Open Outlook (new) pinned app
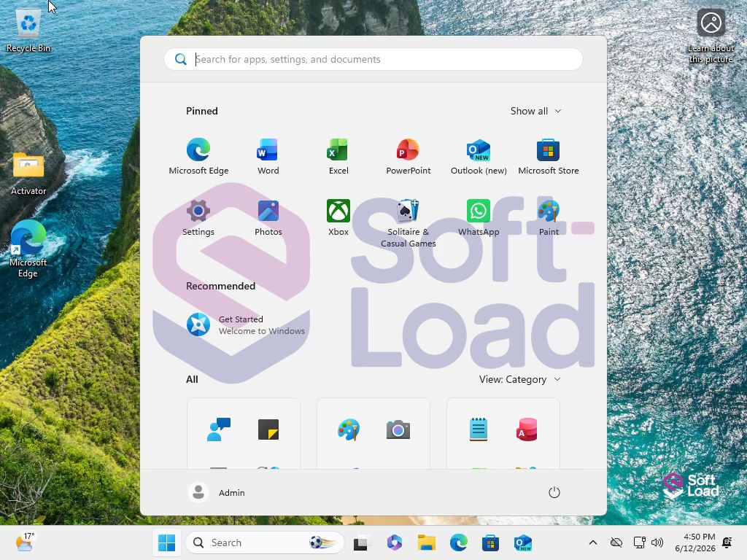 [479, 156]
